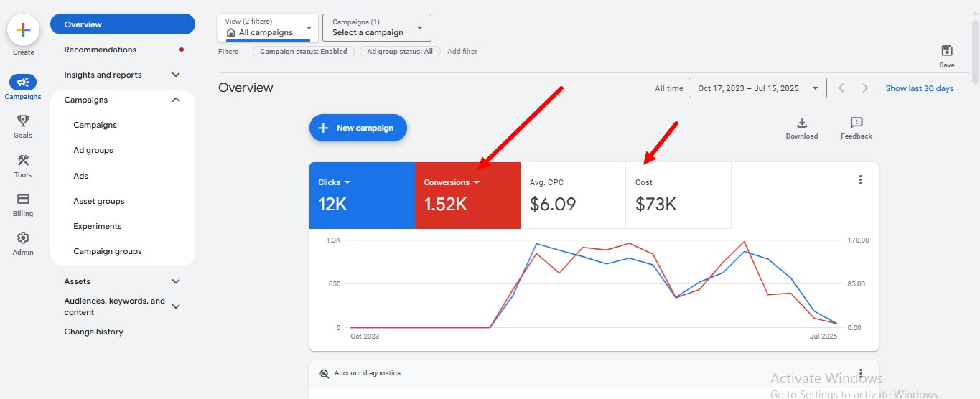Screen dimensions: 980x399
Task: Open the Tools wrench icon
Action: pyautogui.click(x=23, y=160)
